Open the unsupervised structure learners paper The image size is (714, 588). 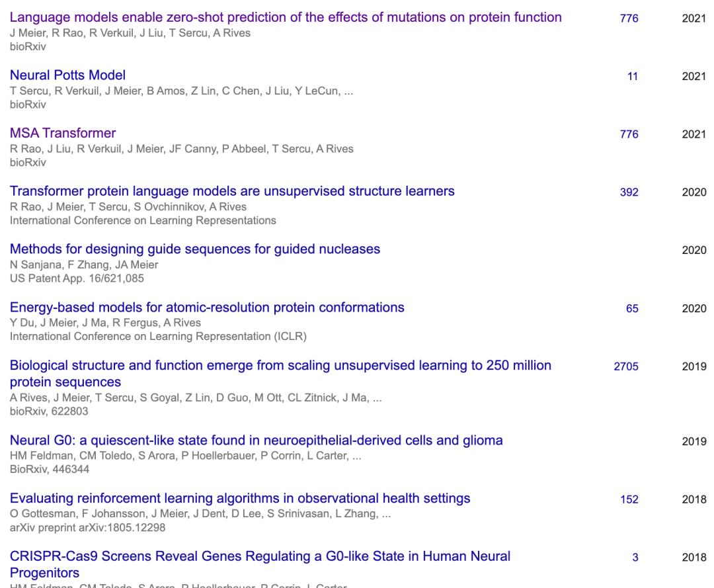pos(232,192)
